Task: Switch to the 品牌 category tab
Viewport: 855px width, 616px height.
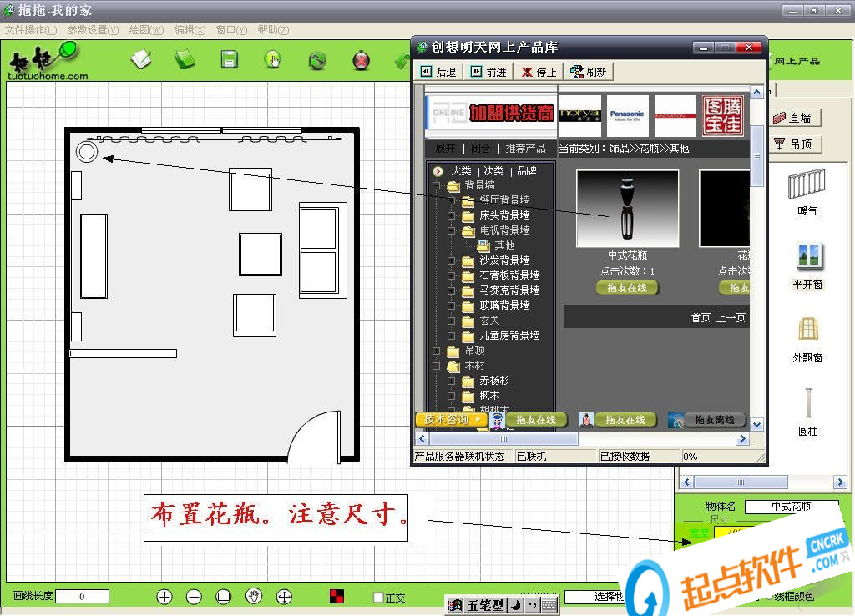Action: 527,171
